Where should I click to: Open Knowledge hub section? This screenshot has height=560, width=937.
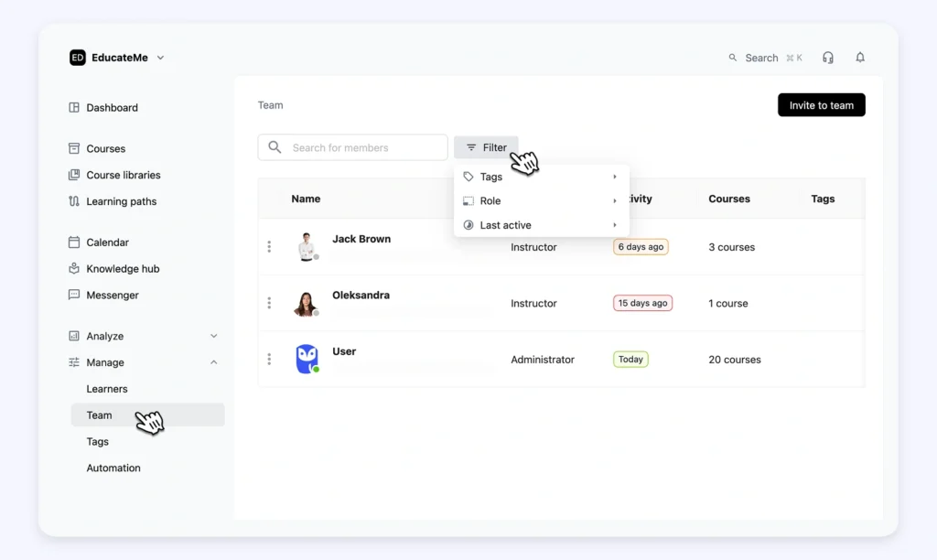tap(123, 269)
